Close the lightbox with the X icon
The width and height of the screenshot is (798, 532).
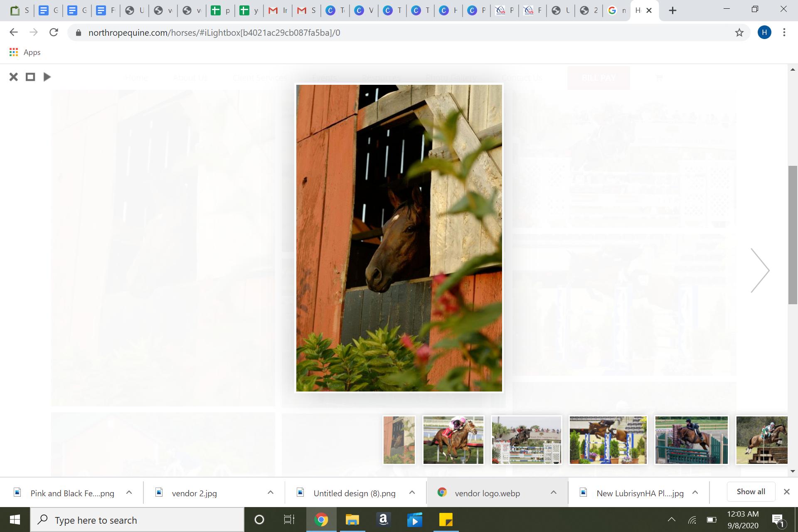click(13, 77)
